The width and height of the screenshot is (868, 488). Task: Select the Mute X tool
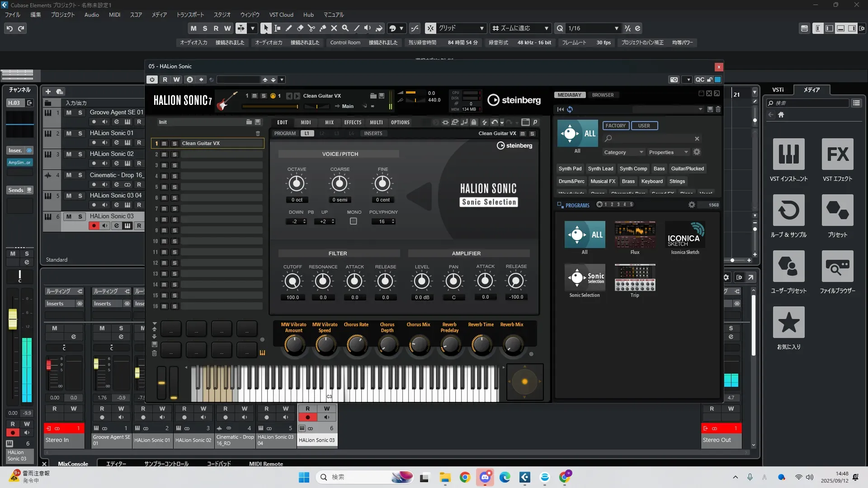tap(334, 28)
